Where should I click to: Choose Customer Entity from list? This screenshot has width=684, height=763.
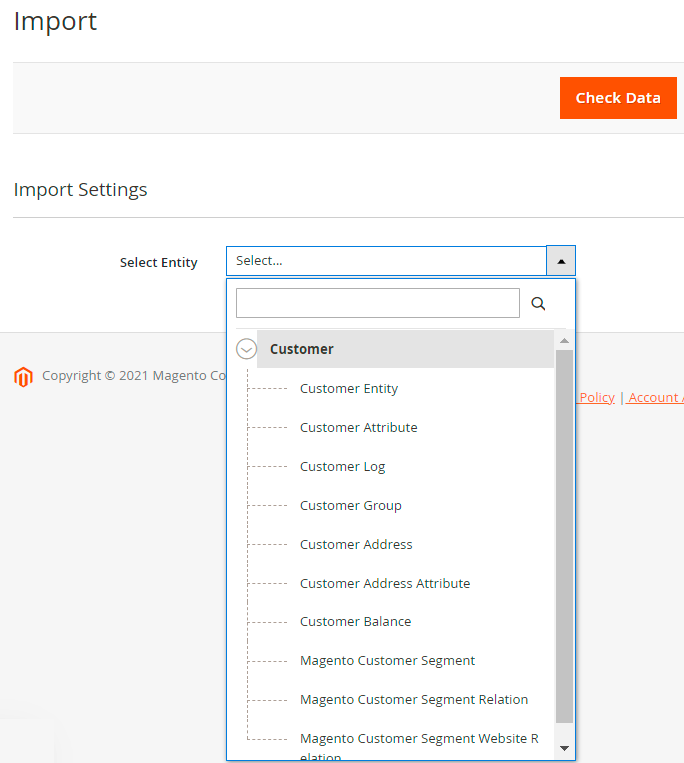(x=349, y=389)
